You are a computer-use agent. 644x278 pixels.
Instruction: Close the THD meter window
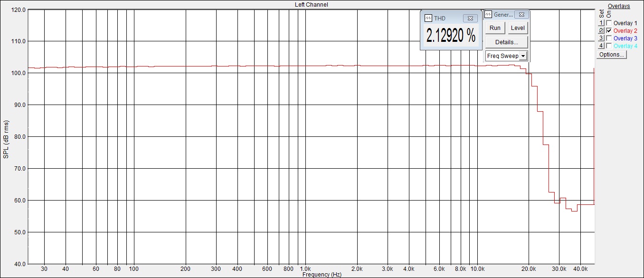[470, 18]
